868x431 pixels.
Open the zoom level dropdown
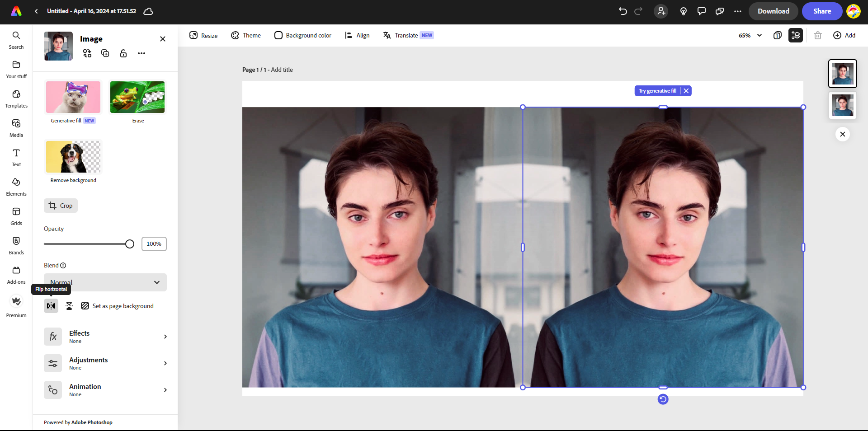click(750, 35)
